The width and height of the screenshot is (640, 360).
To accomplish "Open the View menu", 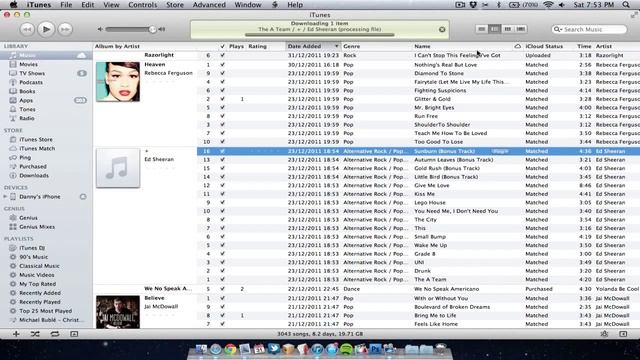I will pos(111,5).
